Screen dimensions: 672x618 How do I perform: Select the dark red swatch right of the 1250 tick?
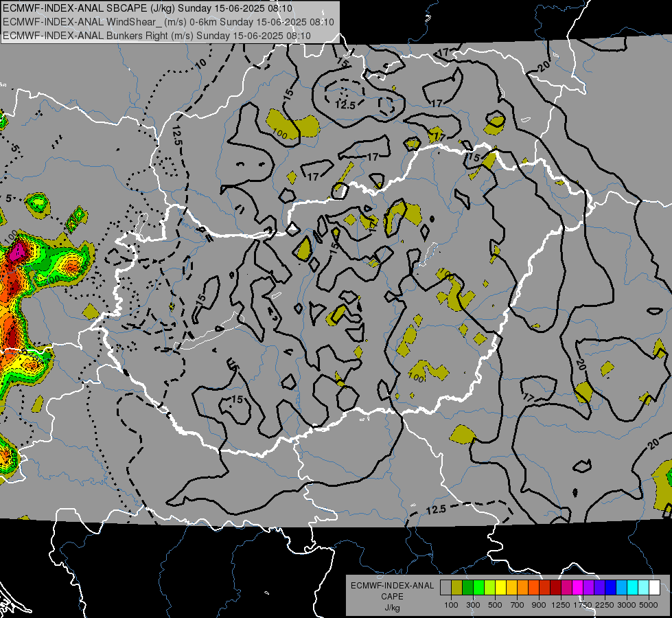pyautogui.click(x=556, y=588)
